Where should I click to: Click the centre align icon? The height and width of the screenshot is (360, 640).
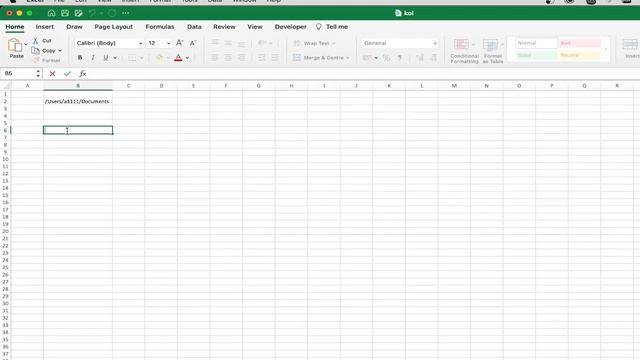pyautogui.click(x=228, y=58)
